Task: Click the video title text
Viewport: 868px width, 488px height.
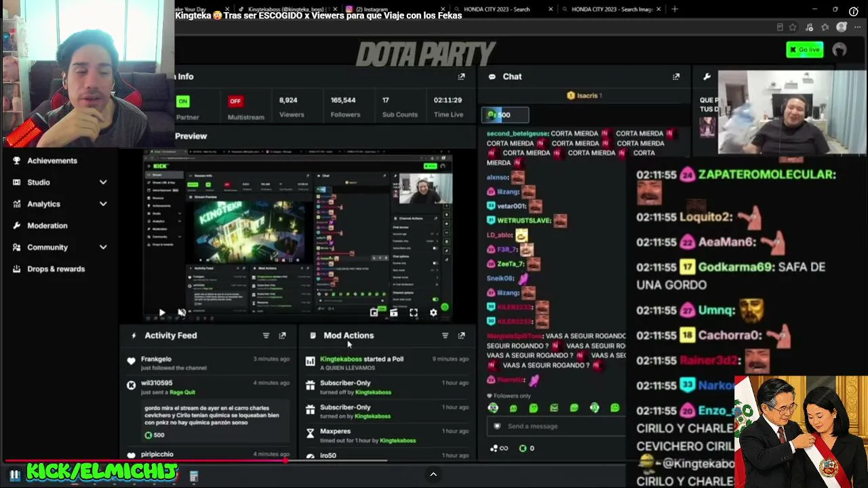Action: [x=319, y=15]
